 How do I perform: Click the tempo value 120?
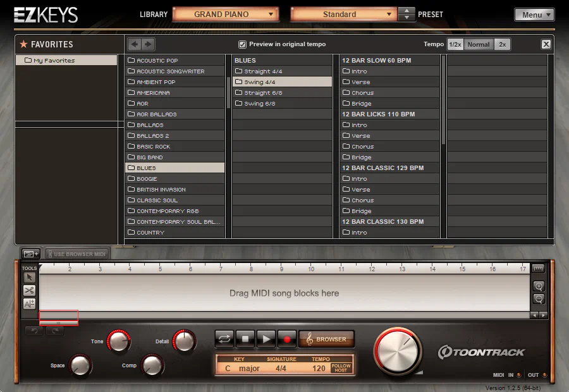319,369
